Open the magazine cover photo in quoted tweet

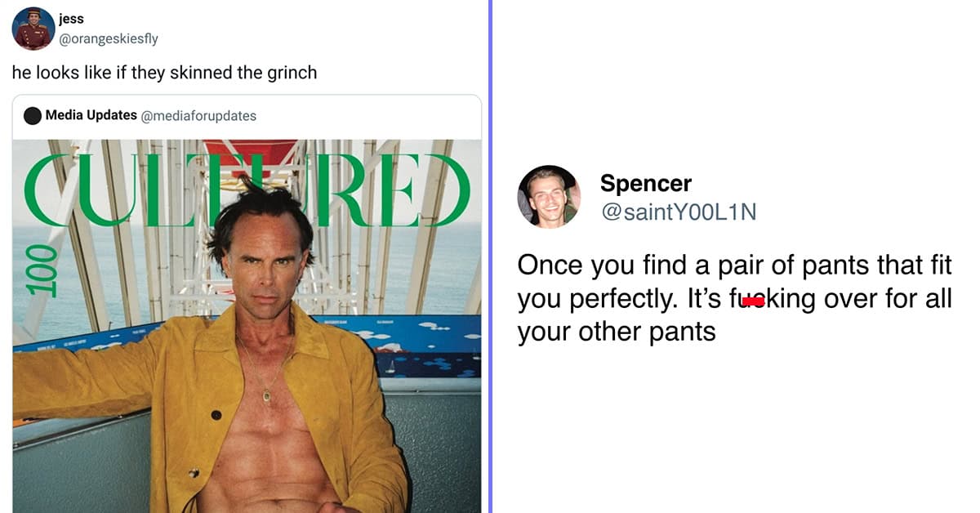click(x=247, y=326)
